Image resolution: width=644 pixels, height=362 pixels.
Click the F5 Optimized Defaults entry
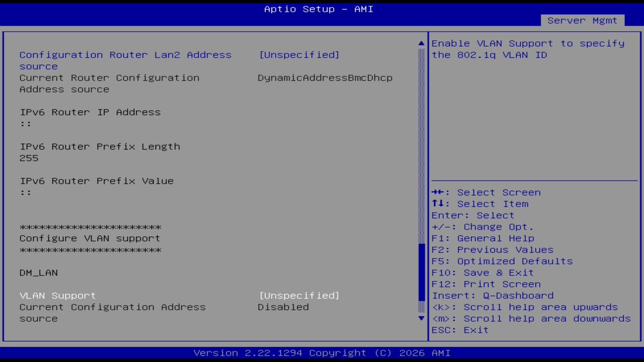(502, 261)
